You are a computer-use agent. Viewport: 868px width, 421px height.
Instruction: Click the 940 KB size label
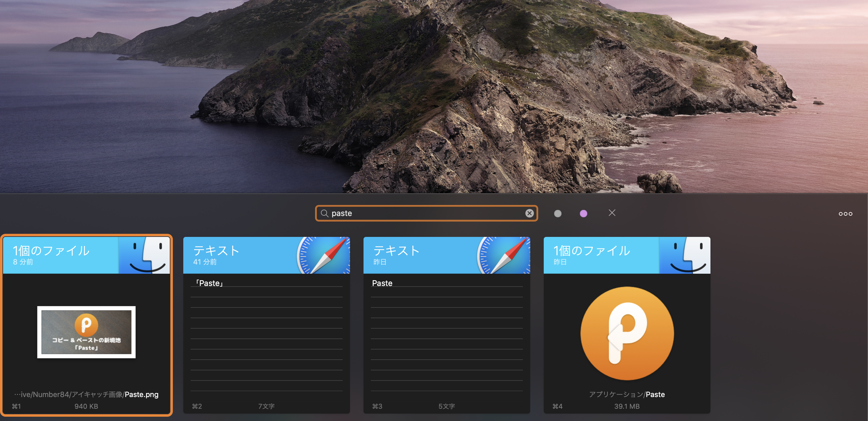(86, 407)
